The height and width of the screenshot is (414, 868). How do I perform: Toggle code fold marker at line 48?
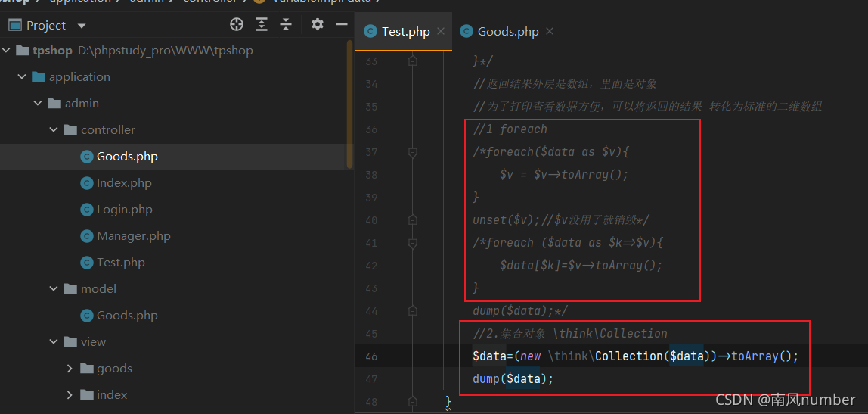pyautogui.click(x=412, y=402)
